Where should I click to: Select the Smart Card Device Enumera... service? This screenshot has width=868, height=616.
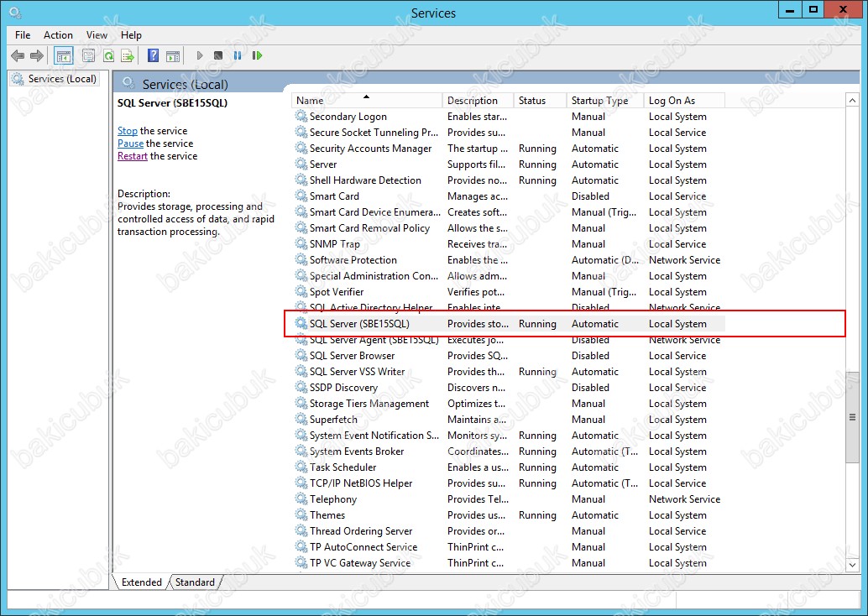click(509, 212)
